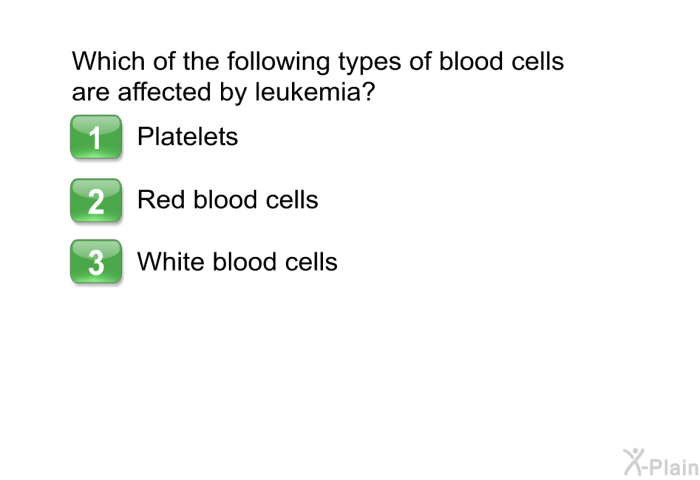Image resolution: width=700 pixels, height=480 pixels.
Task: Select the green number 3 button
Action: (96, 262)
